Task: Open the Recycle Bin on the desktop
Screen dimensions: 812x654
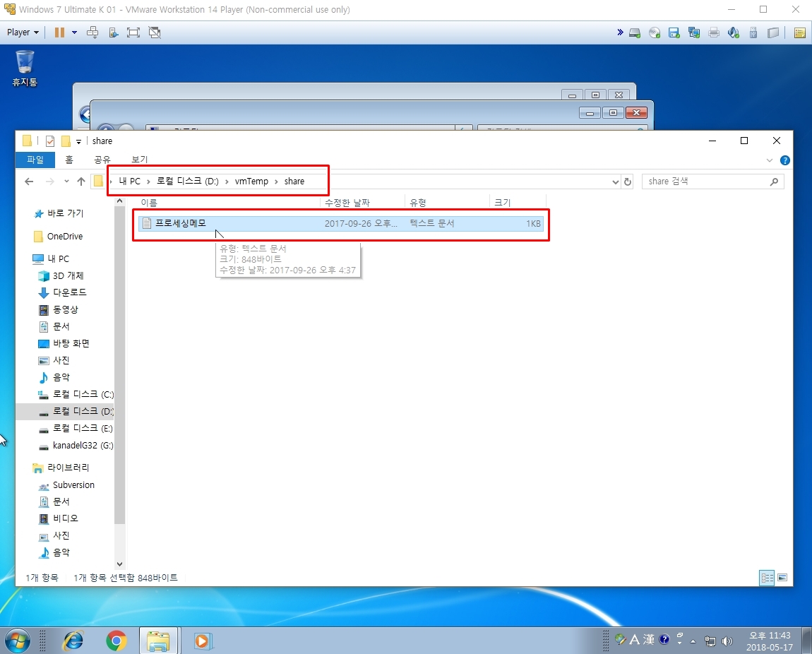Action: 24,68
